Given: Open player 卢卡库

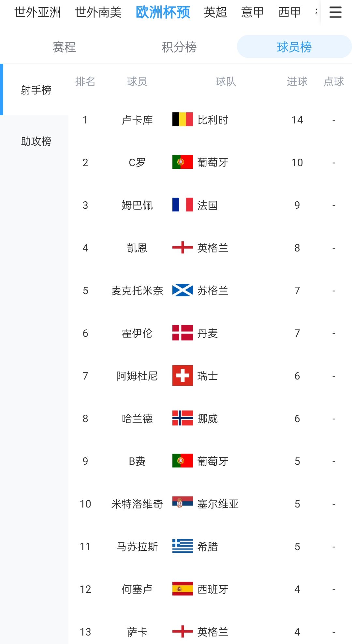Looking at the screenshot, I should pyautogui.click(x=137, y=120).
